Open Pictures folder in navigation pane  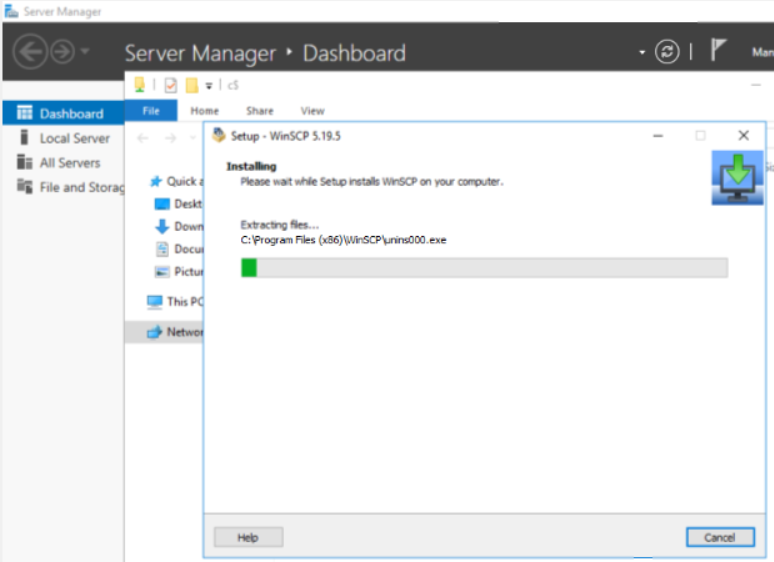pyautogui.click(x=178, y=271)
